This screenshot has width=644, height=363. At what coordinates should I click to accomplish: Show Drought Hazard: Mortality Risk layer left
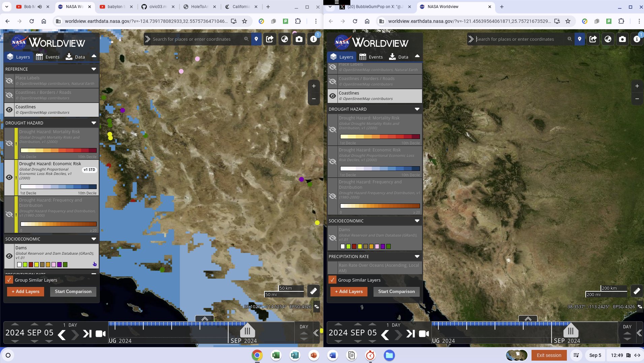pos(9,144)
